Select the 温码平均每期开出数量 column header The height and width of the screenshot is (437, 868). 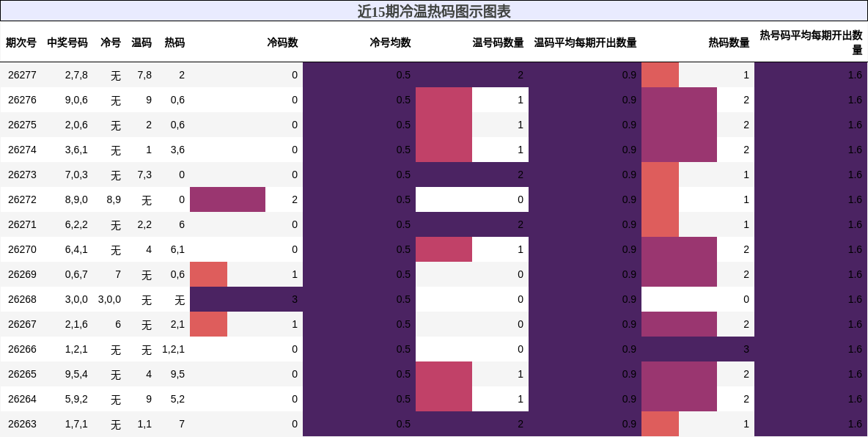click(x=585, y=43)
